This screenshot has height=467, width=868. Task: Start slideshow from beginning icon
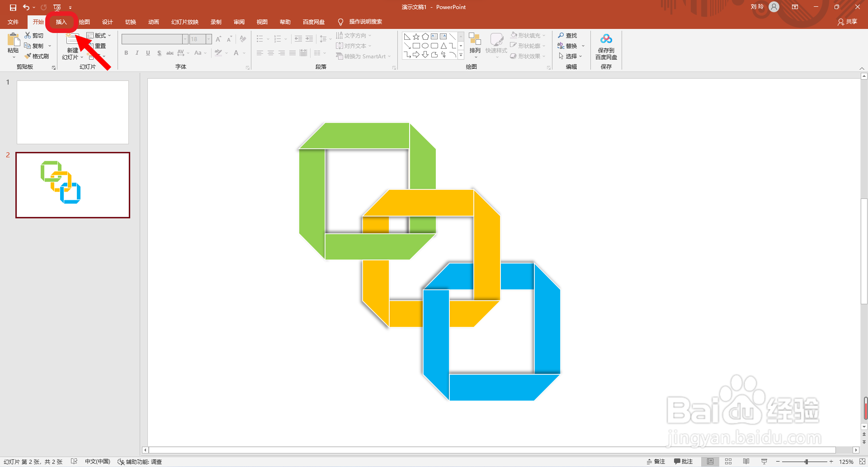point(57,7)
